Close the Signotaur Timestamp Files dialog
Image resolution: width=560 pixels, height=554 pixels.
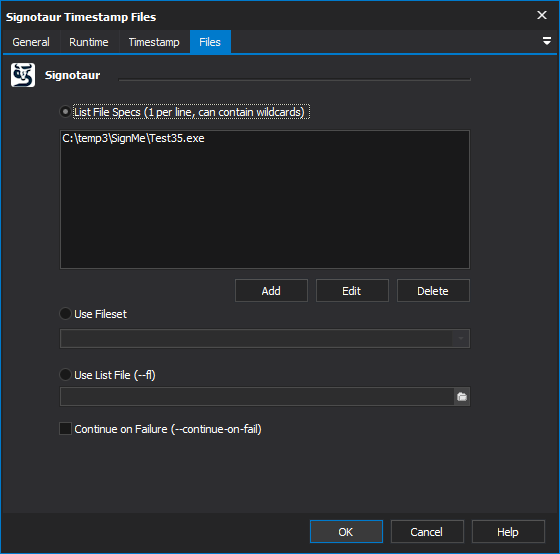(x=542, y=15)
